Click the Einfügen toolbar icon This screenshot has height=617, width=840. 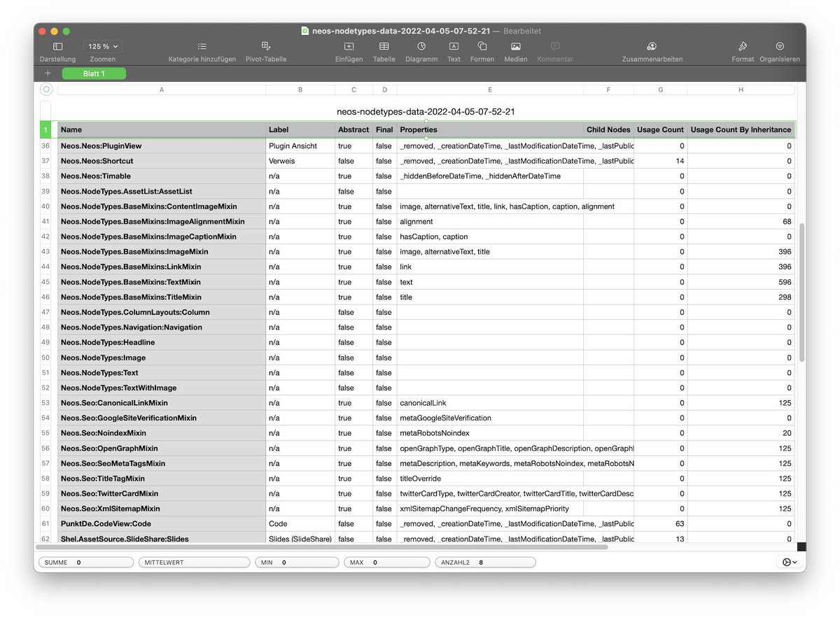click(x=349, y=46)
